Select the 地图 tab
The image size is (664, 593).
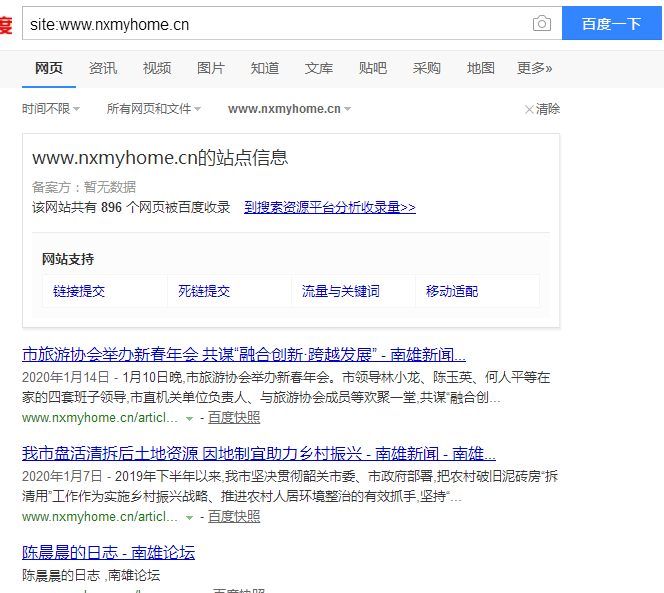click(481, 68)
